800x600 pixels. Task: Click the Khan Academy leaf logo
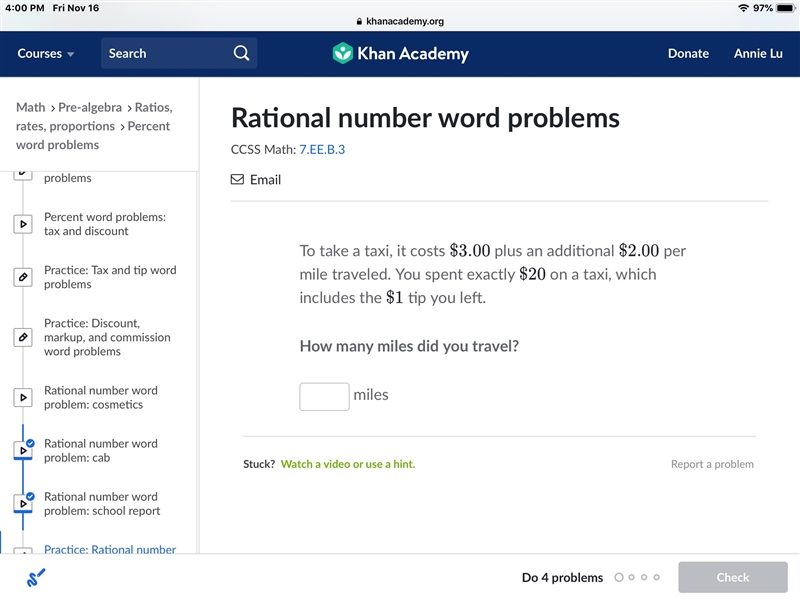point(342,53)
